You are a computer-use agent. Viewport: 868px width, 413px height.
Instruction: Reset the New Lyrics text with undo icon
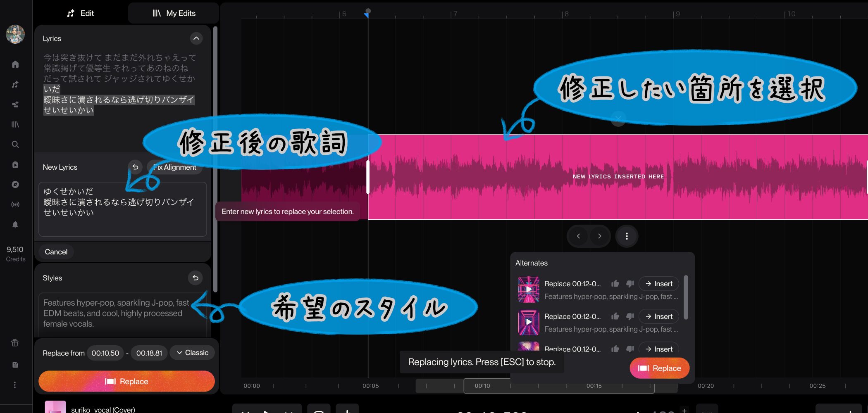tap(135, 167)
